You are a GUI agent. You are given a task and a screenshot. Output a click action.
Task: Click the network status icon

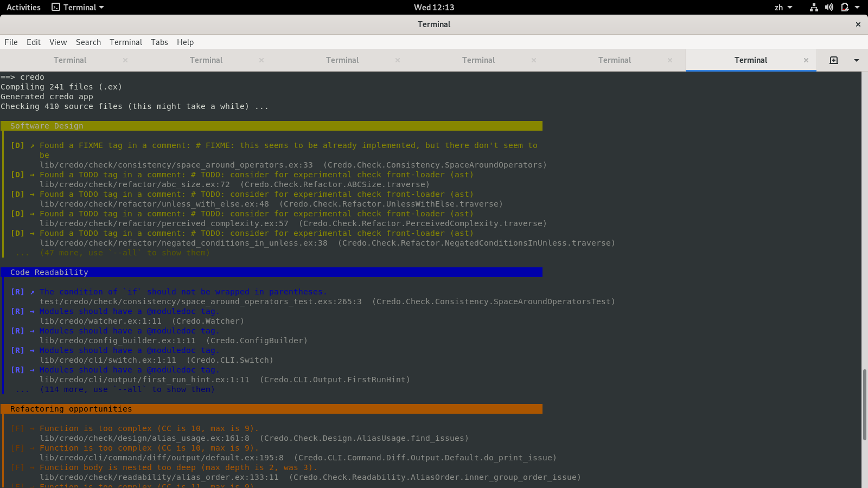coord(814,8)
